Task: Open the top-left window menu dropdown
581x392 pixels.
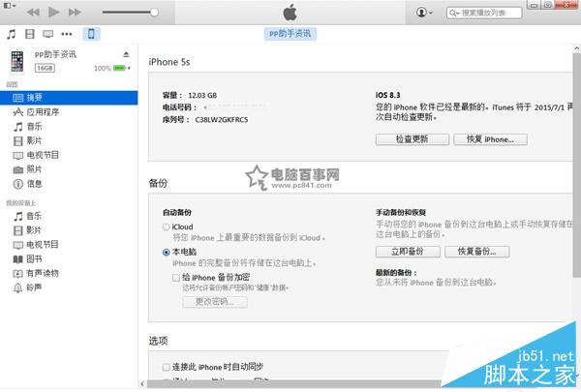Action: pyautogui.click(x=10, y=6)
